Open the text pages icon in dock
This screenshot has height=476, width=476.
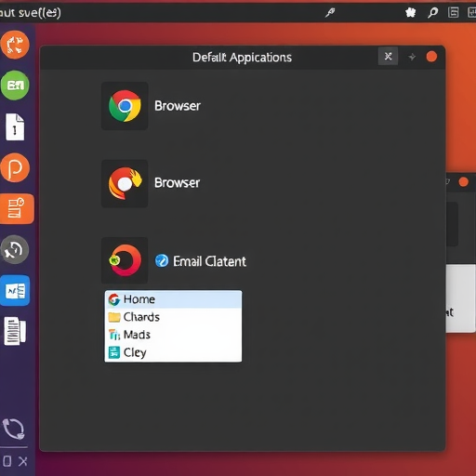pyautogui.click(x=15, y=331)
